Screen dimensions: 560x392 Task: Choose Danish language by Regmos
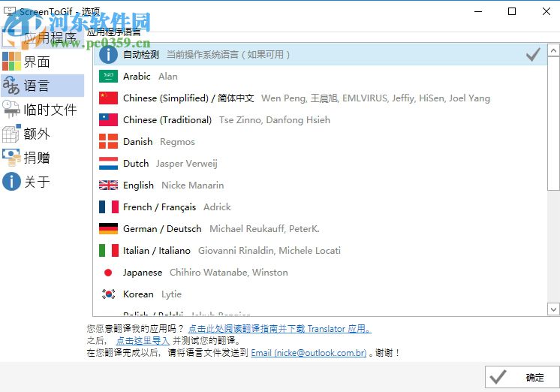coord(320,141)
